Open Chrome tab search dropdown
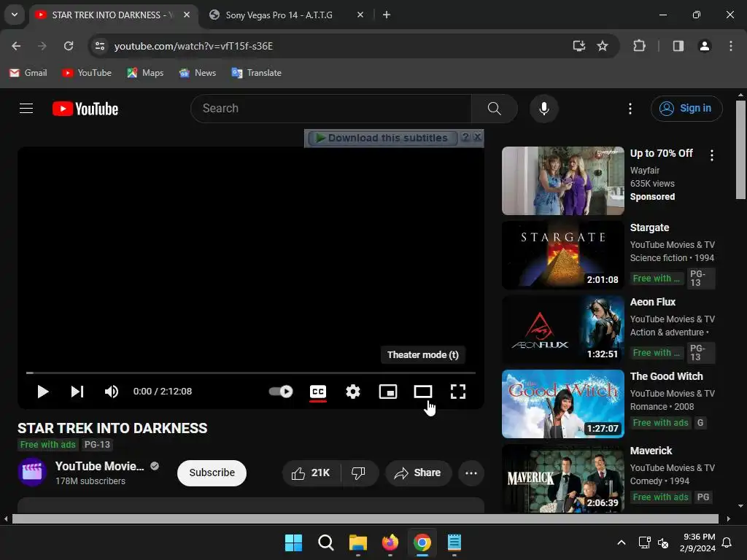This screenshot has width=747, height=560. [15, 15]
